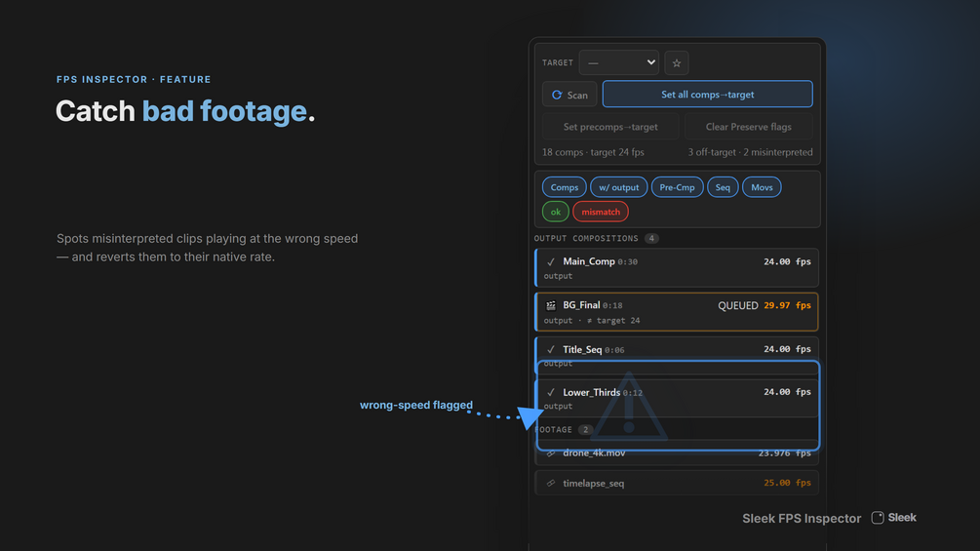This screenshot has height=551, width=980.
Task: Select the Title_Seq composition row
Action: pos(677,355)
